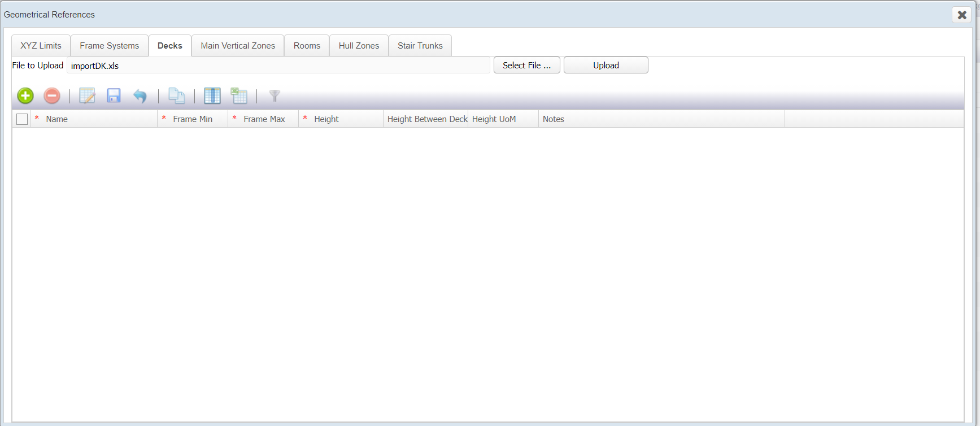Screen dimensions: 980x426
Task: Save changes with the floppy disk icon
Action: click(x=114, y=96)
